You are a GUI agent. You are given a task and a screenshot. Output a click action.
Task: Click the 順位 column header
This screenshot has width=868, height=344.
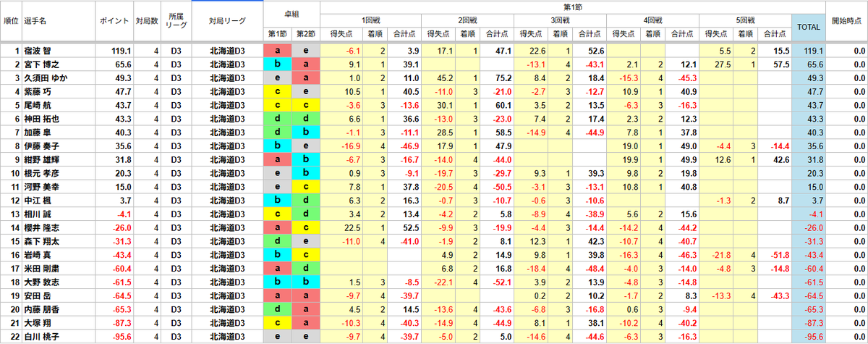coord(11,22)
